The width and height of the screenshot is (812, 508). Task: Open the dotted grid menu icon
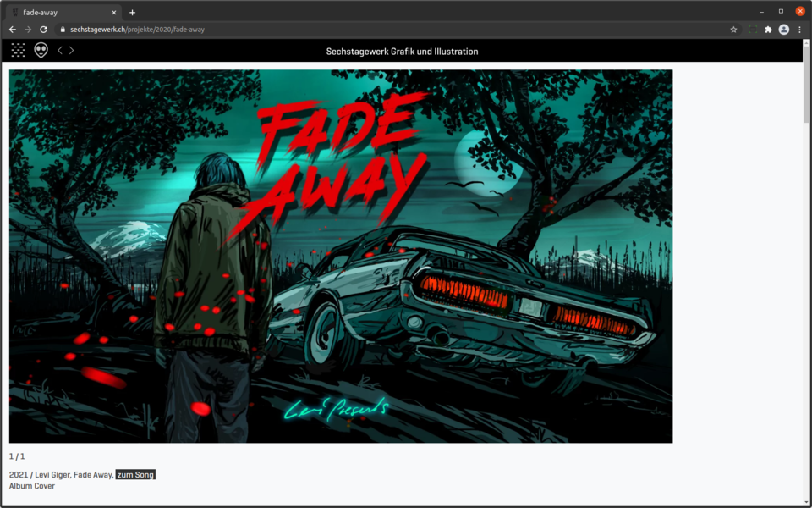point(18,50)
